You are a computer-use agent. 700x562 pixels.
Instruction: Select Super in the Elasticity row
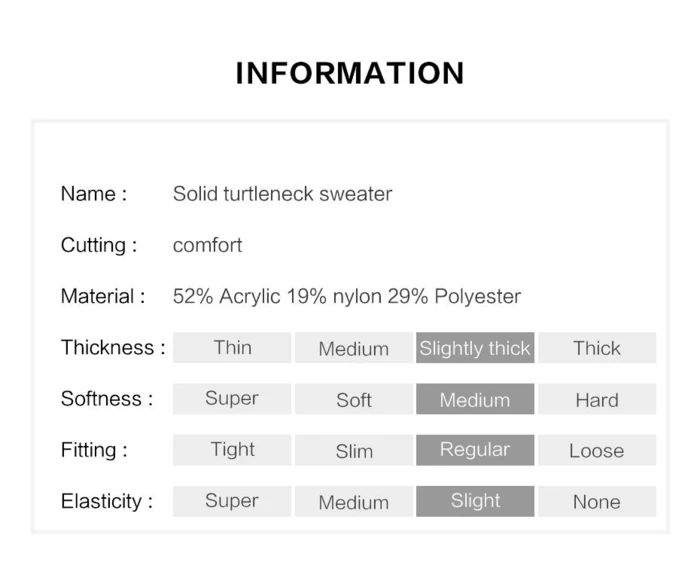(x=232, y=501)
